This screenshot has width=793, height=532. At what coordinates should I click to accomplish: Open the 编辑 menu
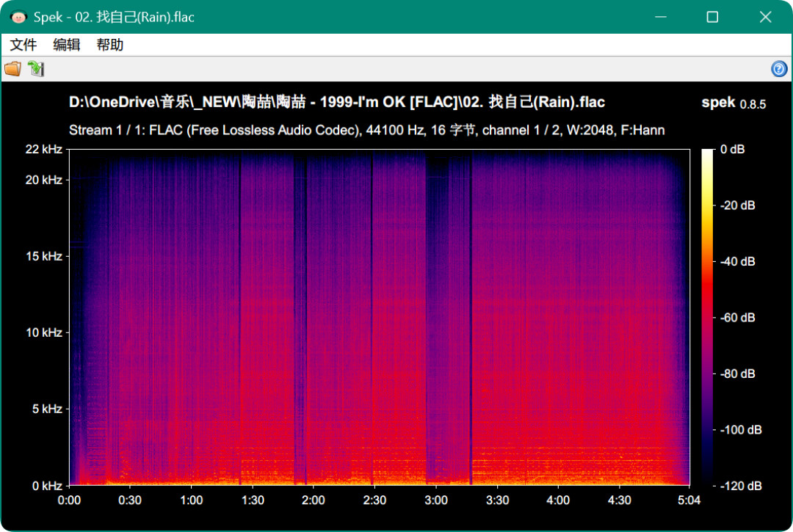[x=67, y=45]
